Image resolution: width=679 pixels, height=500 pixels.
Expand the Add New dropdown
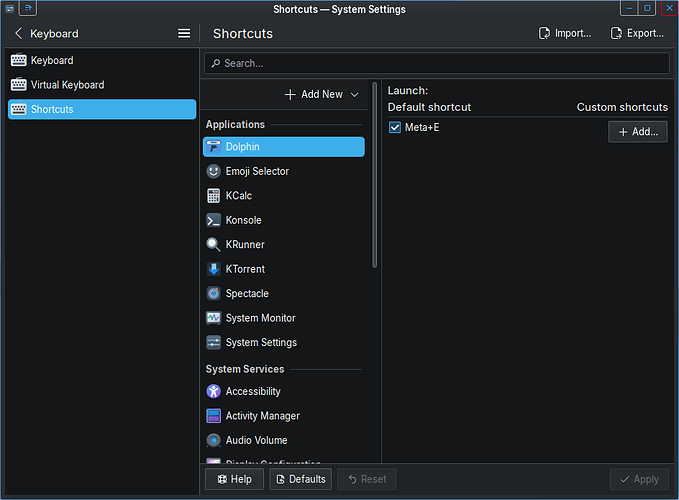(322, 94)
